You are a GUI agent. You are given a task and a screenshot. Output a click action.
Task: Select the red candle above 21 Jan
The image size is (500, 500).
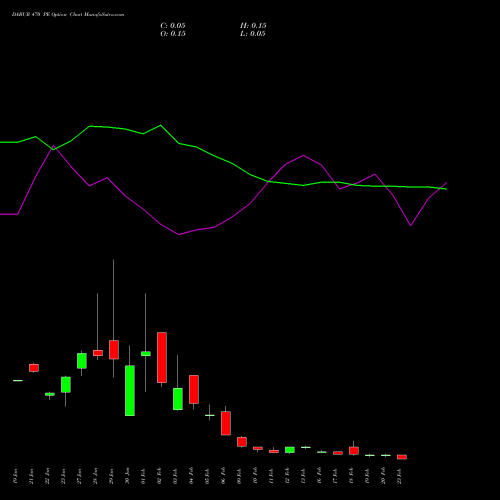(x=34, y=368)
